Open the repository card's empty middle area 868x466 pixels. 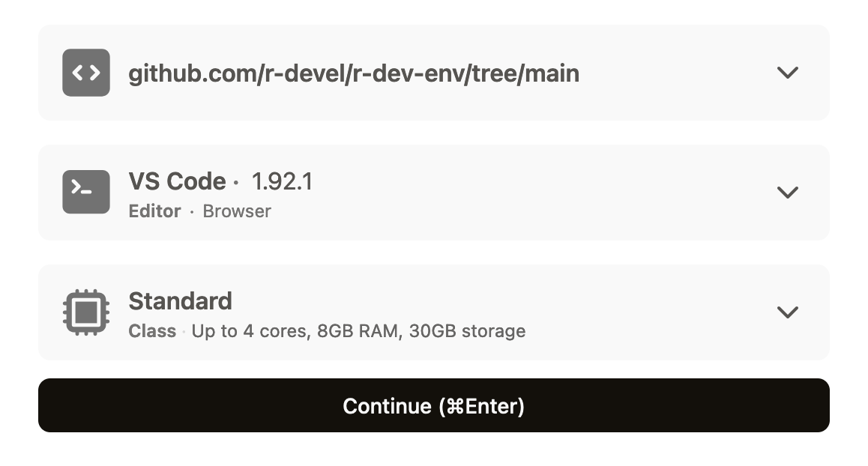pos(675,73)
